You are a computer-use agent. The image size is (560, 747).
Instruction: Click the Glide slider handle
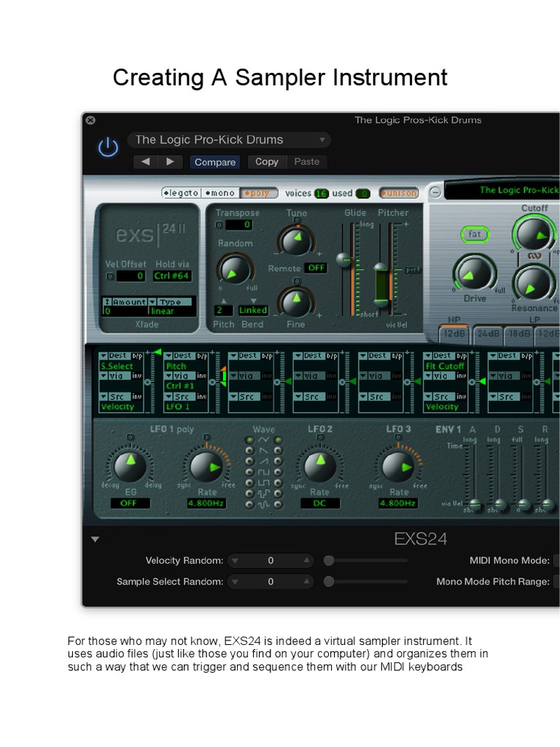click(x=344, y=260)
